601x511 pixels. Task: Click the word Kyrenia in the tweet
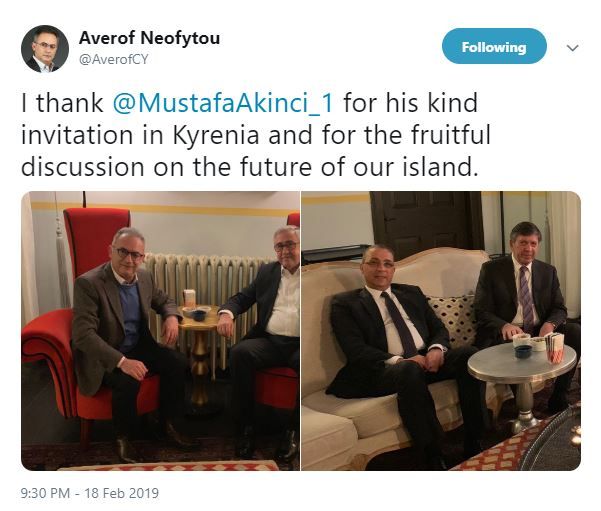point(216,136)
